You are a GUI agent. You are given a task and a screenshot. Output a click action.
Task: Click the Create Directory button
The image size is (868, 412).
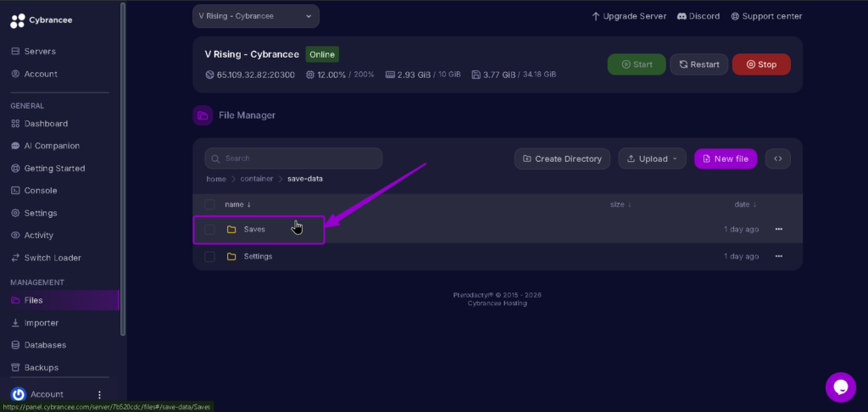[562, 159]
